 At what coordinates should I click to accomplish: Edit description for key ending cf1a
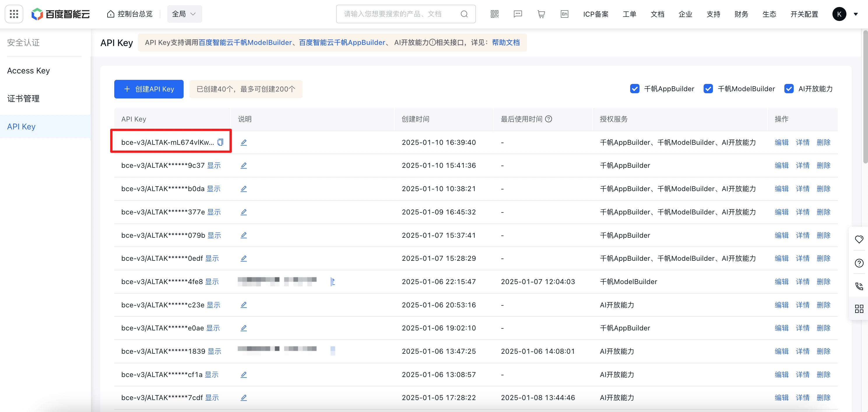(x=244, y=375)
